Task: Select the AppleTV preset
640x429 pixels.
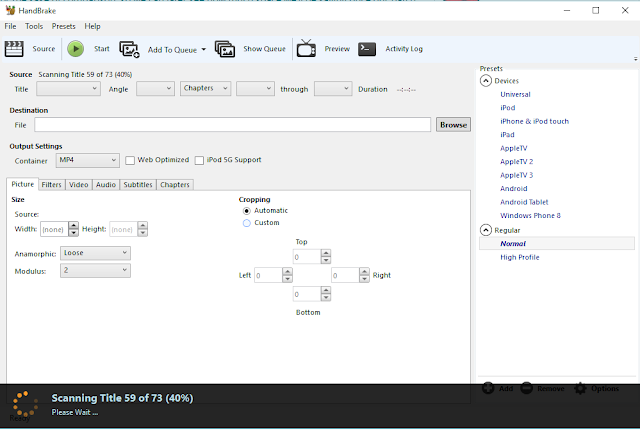Action: pos(513,148)
